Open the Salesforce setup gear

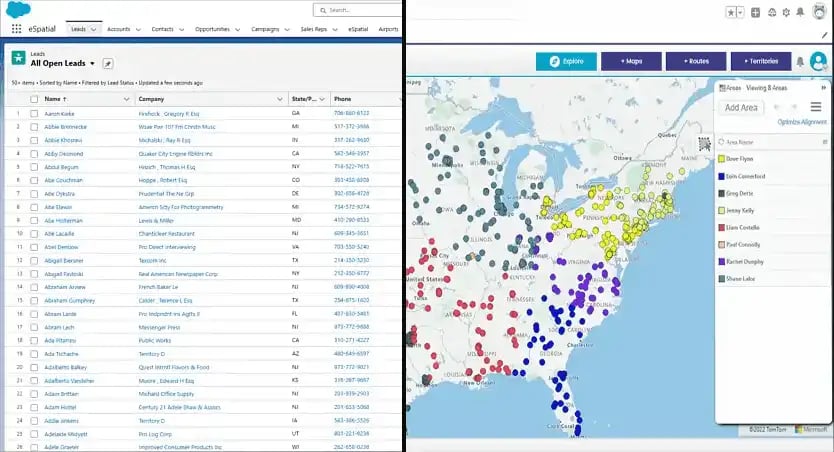click(x=786, y=12)
